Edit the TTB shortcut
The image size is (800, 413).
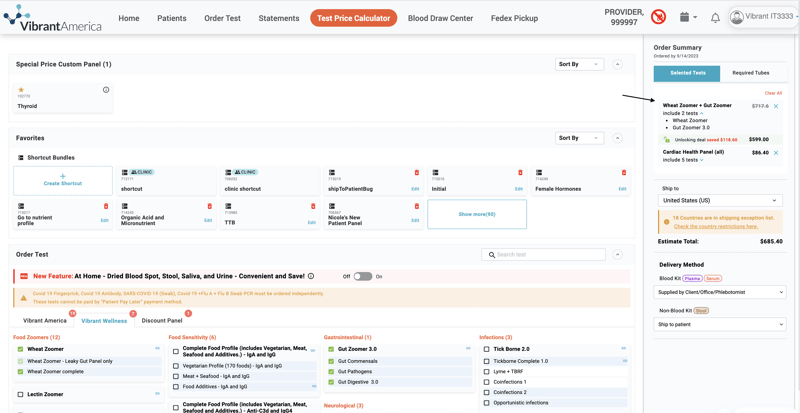coord(311,223)
